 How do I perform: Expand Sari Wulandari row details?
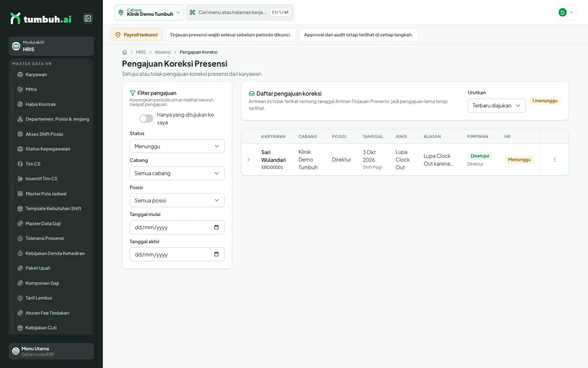pos(249,160)
